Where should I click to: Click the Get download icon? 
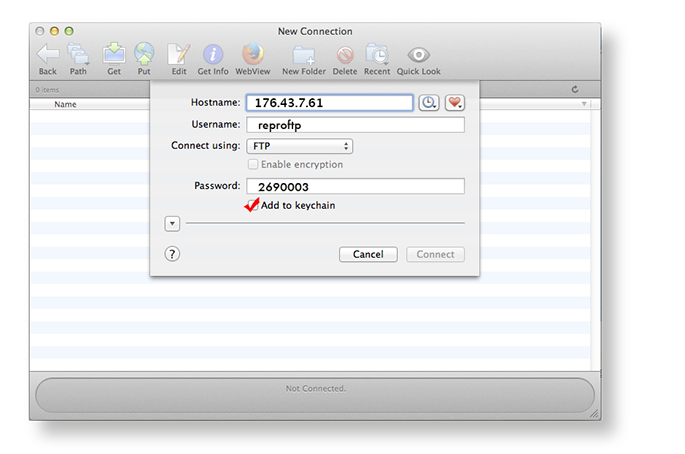(114, 55)
